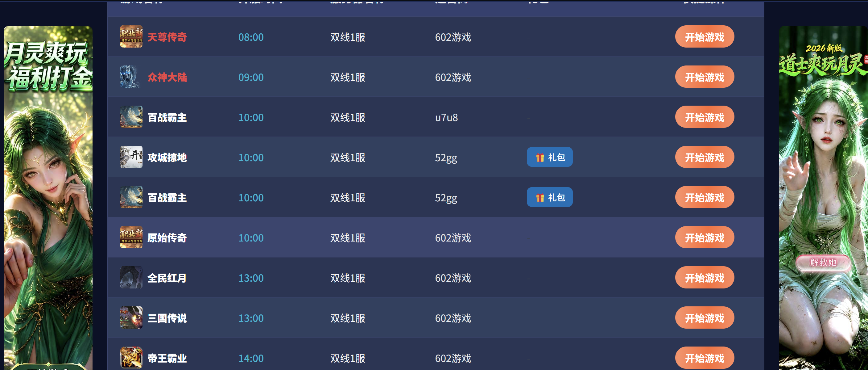This screenshot has width=868, height=370.
Task: Click the 攻城掠地 game icon
Action: (131, 157)
